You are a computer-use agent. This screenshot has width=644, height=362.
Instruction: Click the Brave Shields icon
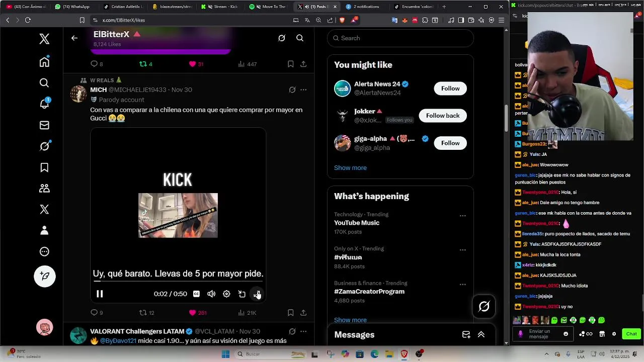342,20
